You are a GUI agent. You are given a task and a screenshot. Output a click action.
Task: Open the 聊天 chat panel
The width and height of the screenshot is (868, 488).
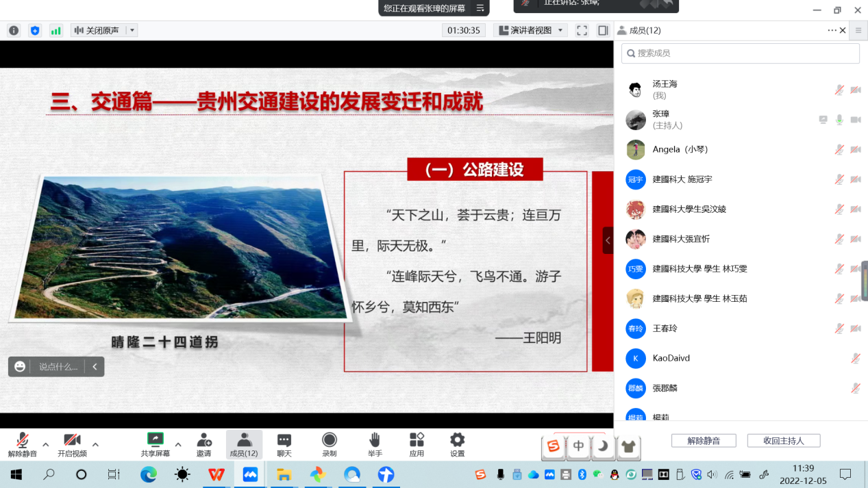point(284,444)
